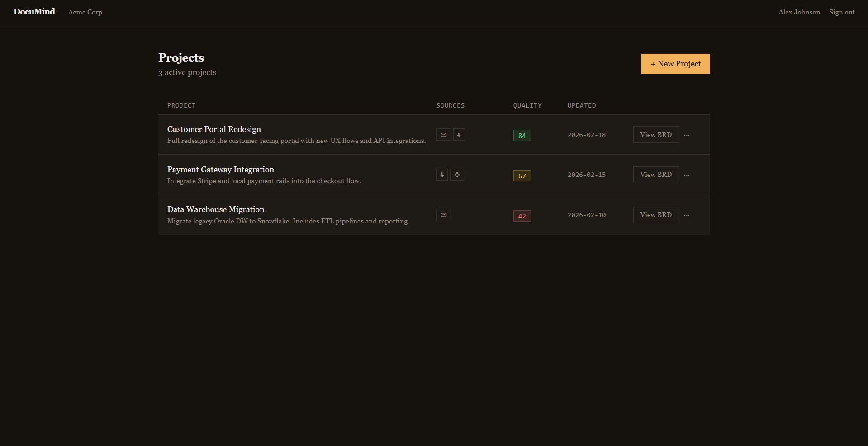This screenshot has height=446, width=868.
Task: Click email source icon for Data Warehouse Migration
Action: 443,215
